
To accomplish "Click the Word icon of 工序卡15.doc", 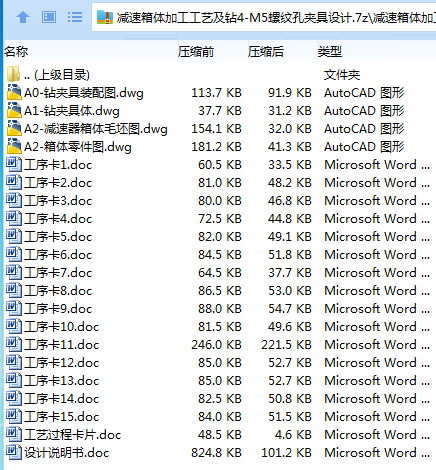I will click(14, 416).
